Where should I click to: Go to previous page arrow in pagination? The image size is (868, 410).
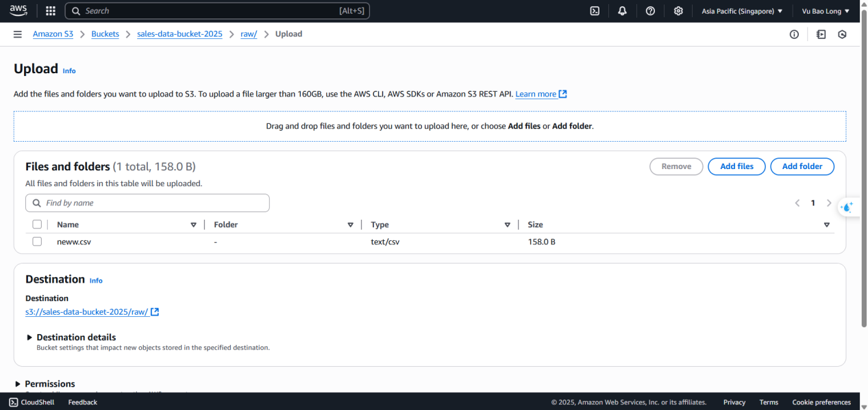[797, 203]
